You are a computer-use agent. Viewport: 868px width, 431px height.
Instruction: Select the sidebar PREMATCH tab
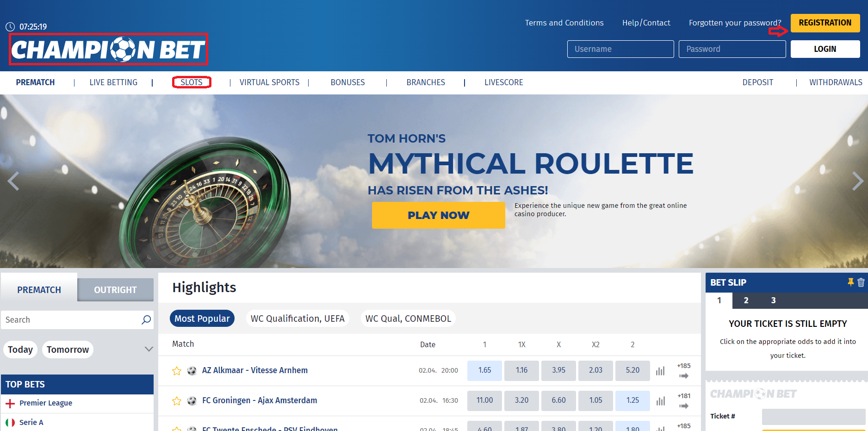[39, 290]
